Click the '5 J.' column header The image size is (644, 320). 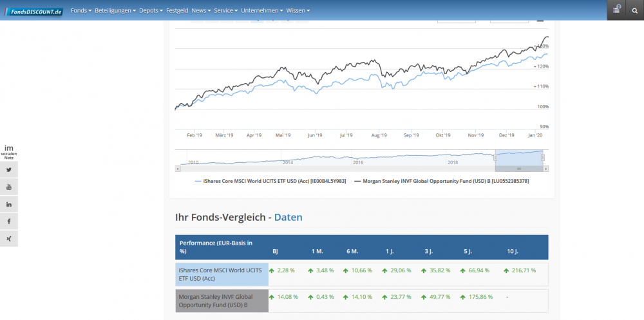[468, 252]
